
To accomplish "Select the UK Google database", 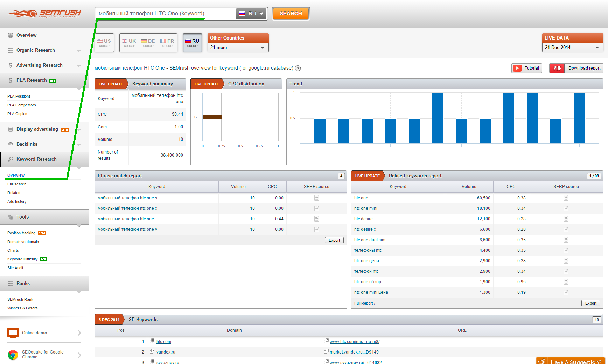I will (x=129, y=43).
